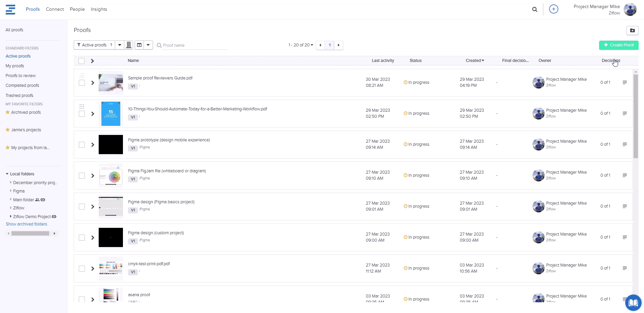Go to next page arrow
Viewport: 644px width, 313px height.
click(339, 45)
